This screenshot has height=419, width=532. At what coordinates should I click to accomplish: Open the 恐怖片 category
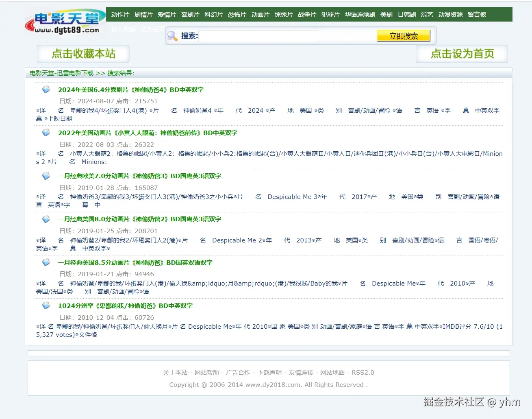[x=237, y=14]
